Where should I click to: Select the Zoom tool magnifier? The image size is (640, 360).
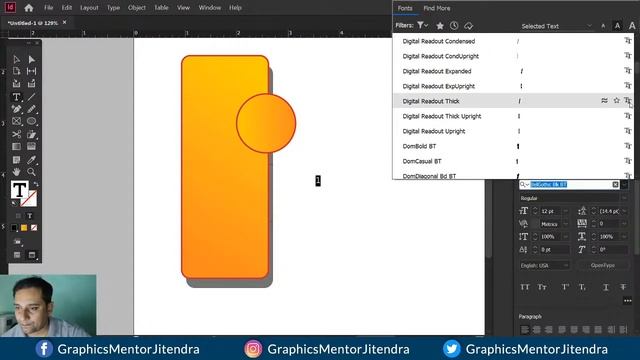[x=31, y=172]
